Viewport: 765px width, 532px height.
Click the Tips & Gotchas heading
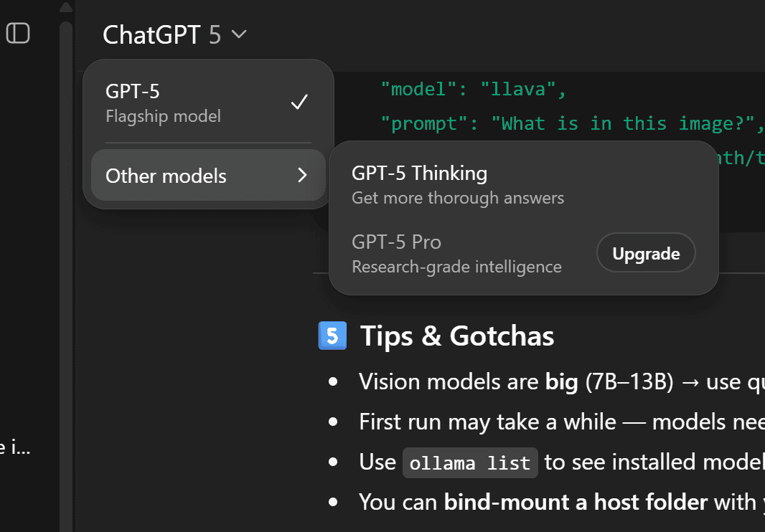pyautogui.click(x=457, y=336)
